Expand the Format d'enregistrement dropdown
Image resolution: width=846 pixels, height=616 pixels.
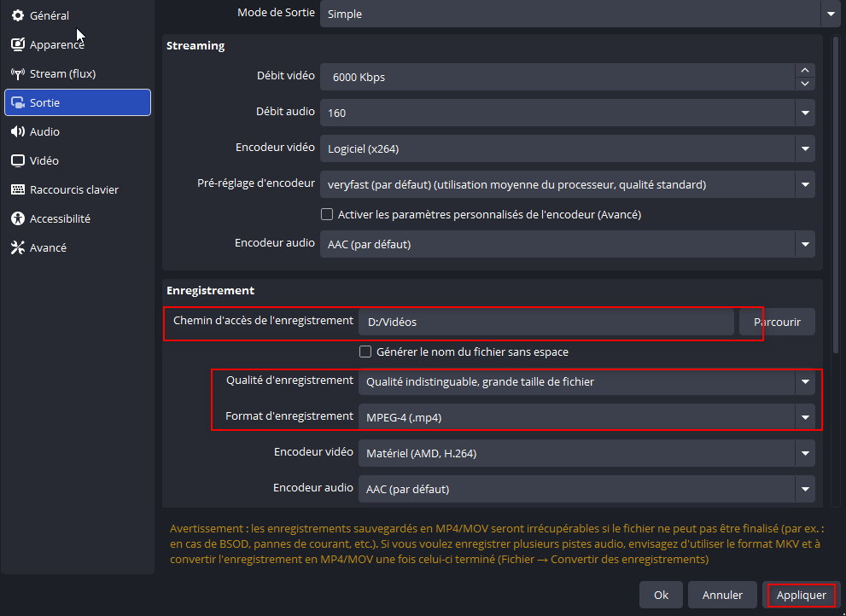805,418
